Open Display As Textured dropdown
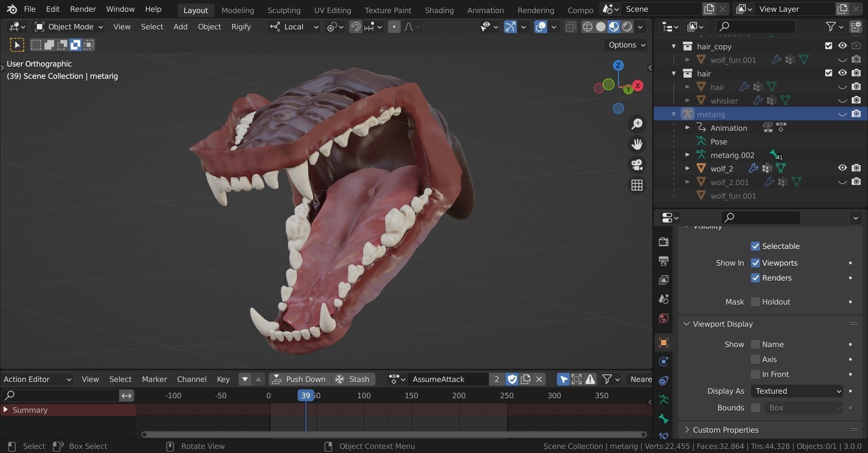868x453 pixels. tap(797, 391)
